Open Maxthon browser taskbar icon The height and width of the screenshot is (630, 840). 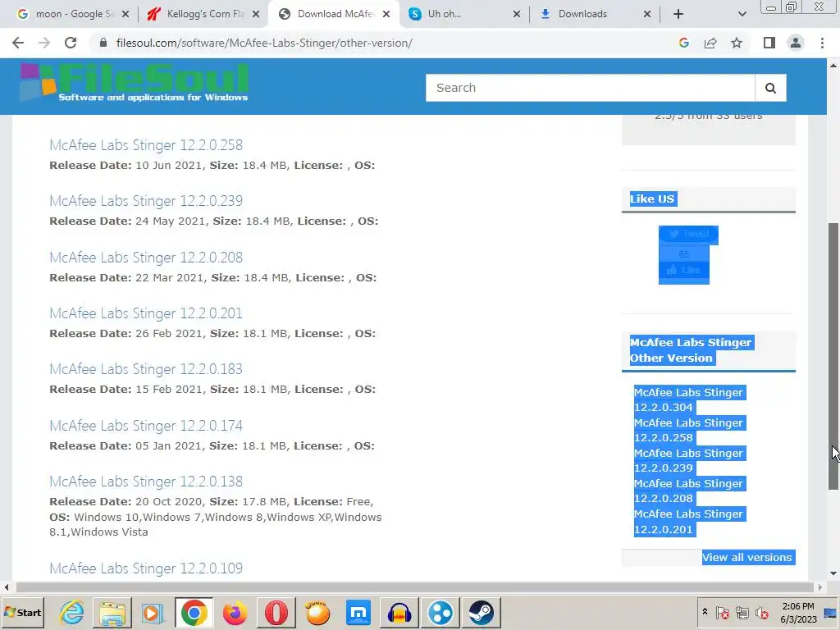click(x=358, y=612)
